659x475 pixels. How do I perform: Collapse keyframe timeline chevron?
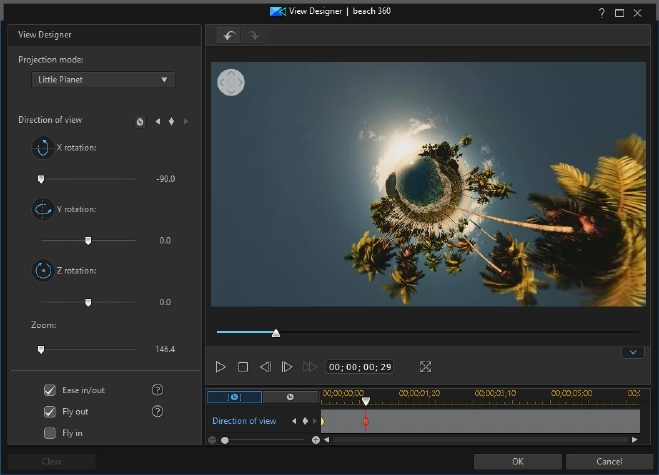tap(633, 352)
